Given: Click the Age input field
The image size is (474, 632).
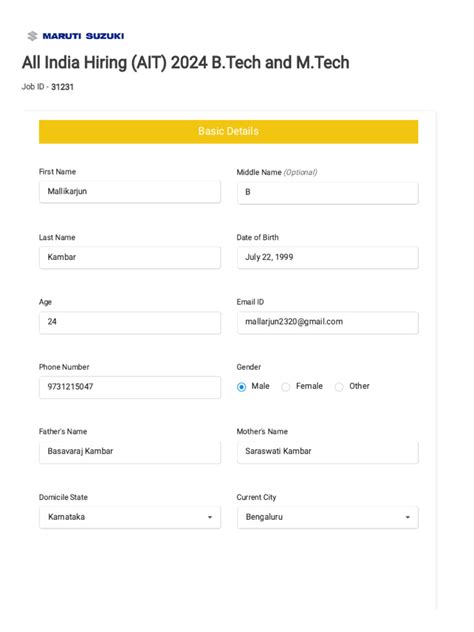Looking at the screenshot, I should tap(130, 322).
